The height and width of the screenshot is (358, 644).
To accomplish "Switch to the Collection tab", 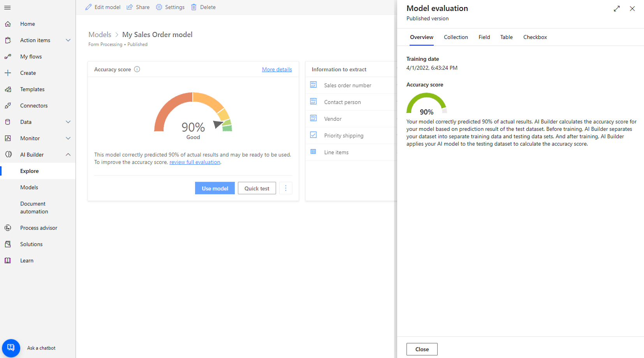I will [x=456, y=37].
